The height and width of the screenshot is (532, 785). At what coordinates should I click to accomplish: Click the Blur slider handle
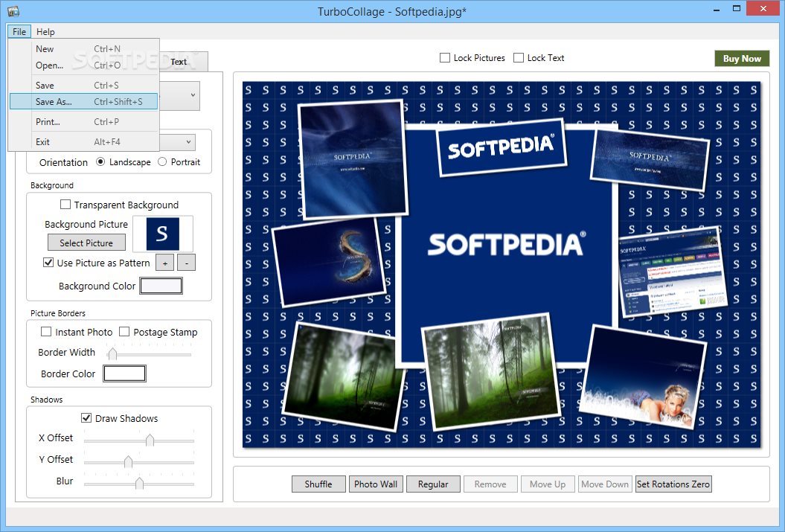click(x=139, y=484)
